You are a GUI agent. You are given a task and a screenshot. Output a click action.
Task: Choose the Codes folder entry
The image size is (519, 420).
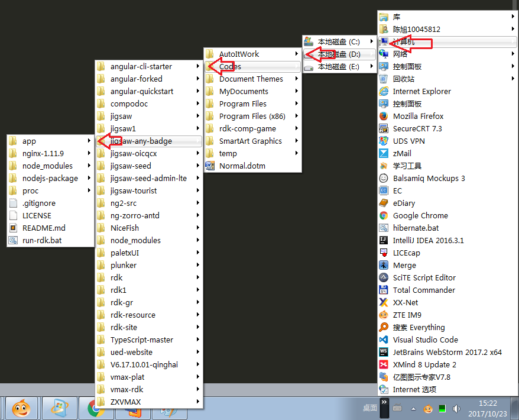[x=252, y=67]
